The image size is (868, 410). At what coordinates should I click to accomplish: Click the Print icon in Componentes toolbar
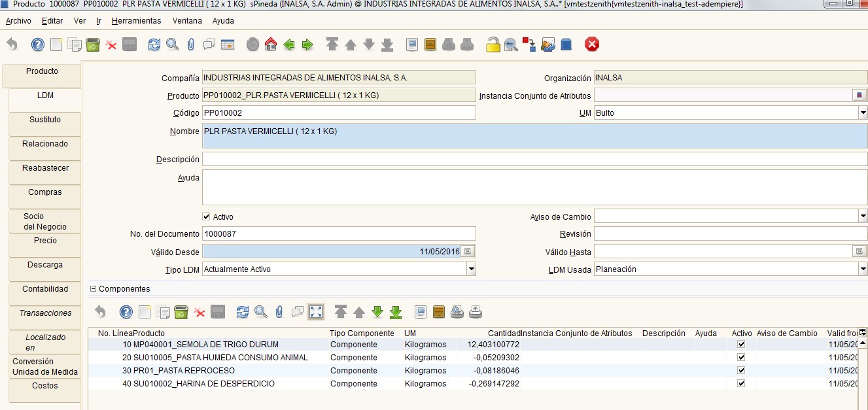476,312
